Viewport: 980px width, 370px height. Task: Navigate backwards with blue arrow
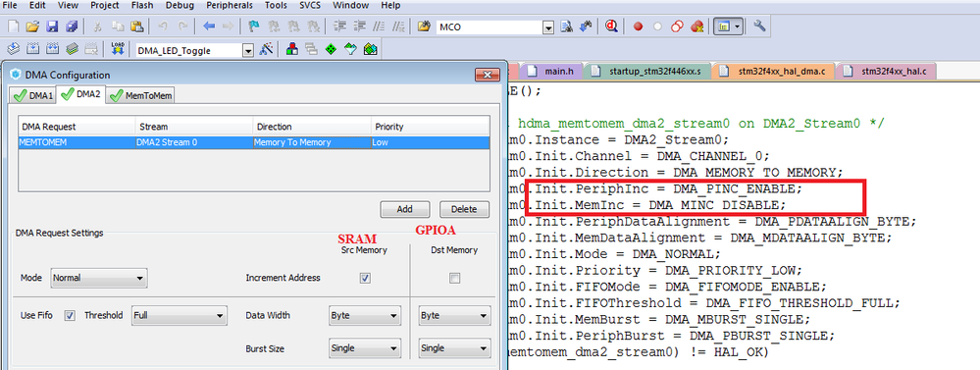point(209,26)
